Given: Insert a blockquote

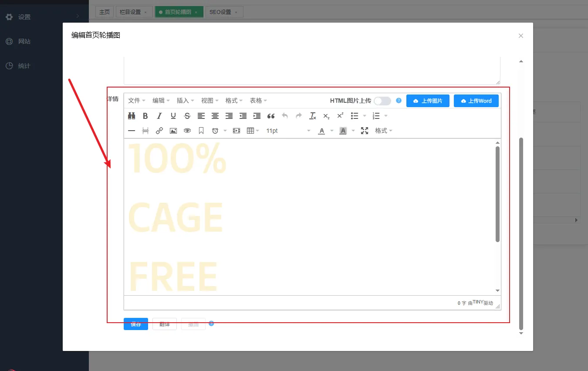Looking at the screenshot, I should click(x=271, y=116).
